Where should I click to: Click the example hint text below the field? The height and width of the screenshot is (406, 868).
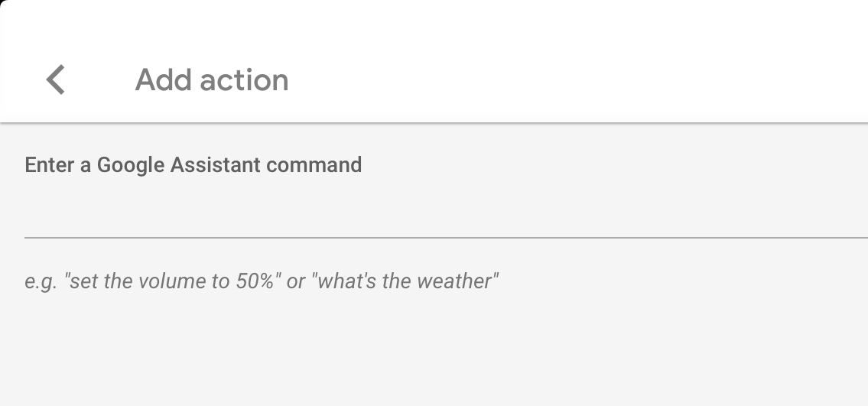[262, 281]
